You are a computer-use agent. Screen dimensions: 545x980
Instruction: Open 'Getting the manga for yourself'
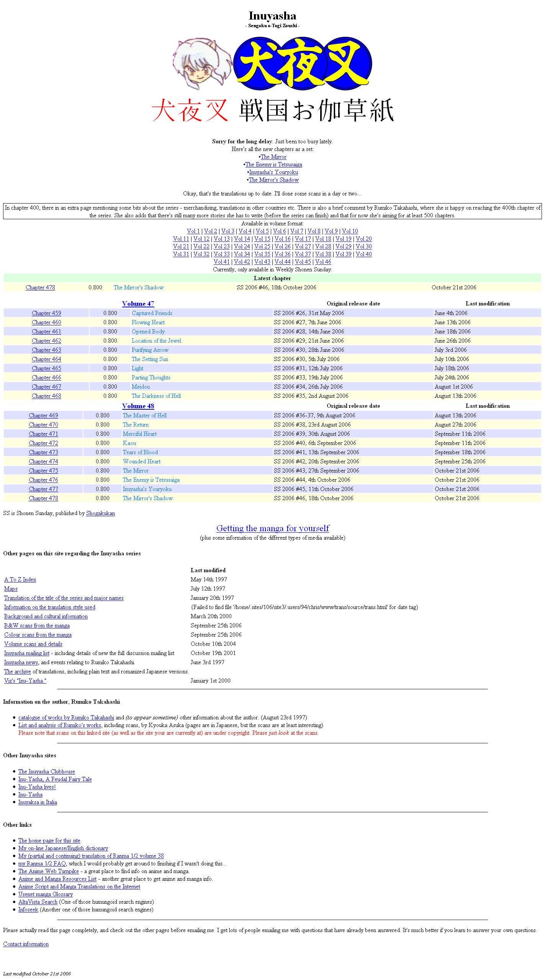coord(273,528)
